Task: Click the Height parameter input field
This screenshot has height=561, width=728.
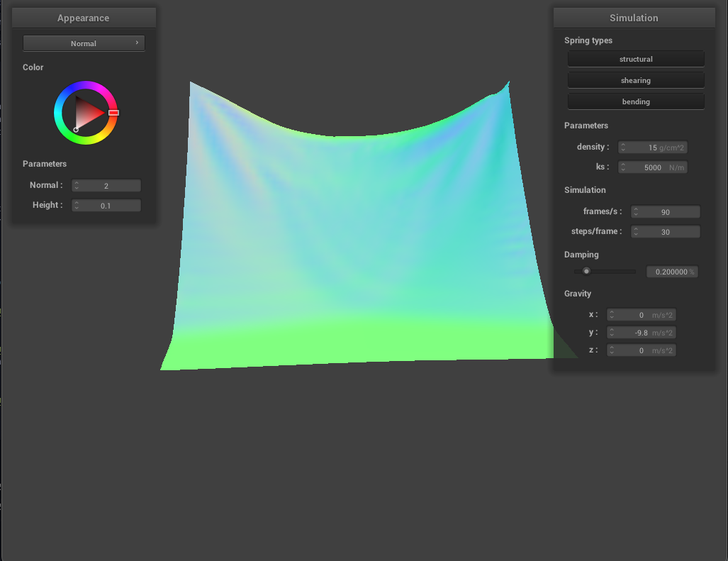Action: [106, 206]
